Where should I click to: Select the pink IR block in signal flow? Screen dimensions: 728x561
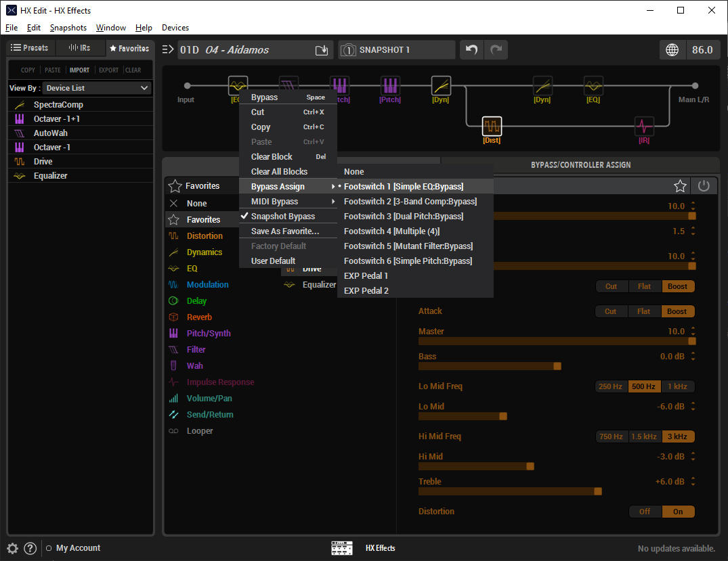[644, 126]
